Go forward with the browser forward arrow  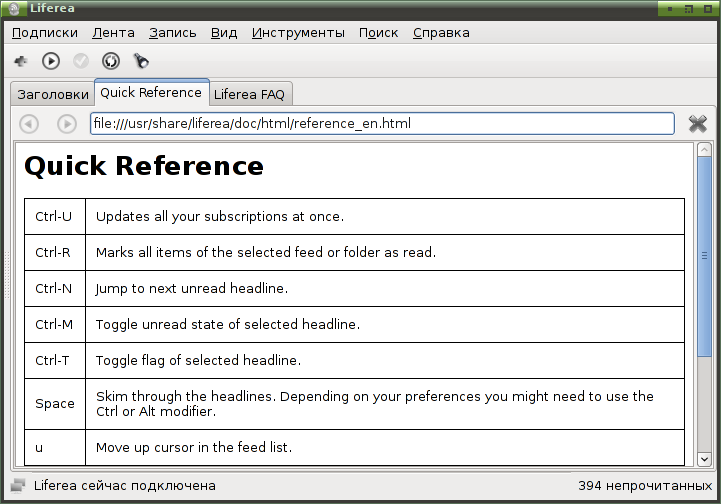pyautogui.click(x=67, y=124)
